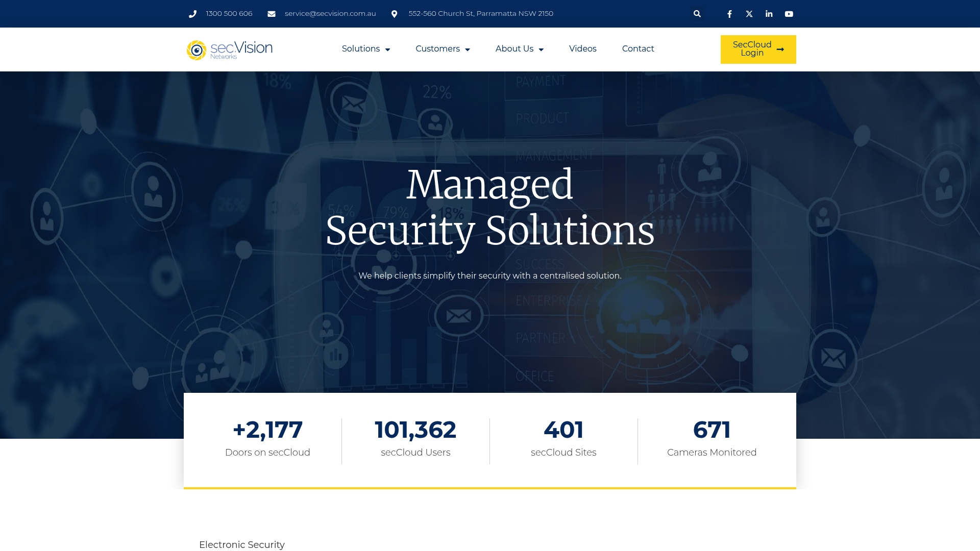Open the LinkedIn social icon
Viewport: 980px width, 551px height.
pos(769,14)
